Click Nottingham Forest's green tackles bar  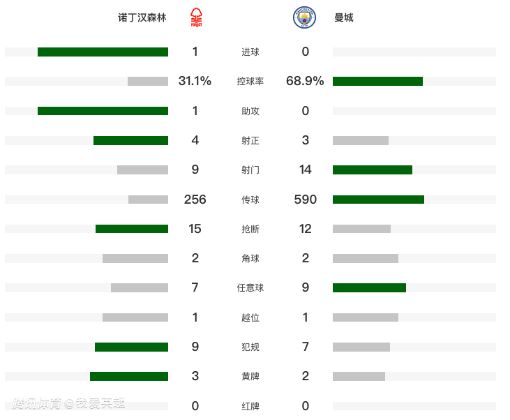[x=132, y=230]
